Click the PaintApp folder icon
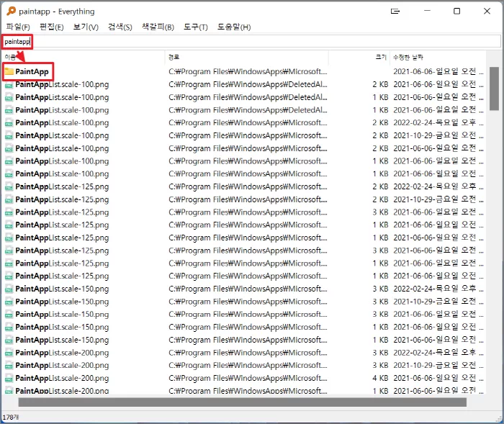Image resolution: width=504 pixels, height=424 pixels. (x=9, y=71)
